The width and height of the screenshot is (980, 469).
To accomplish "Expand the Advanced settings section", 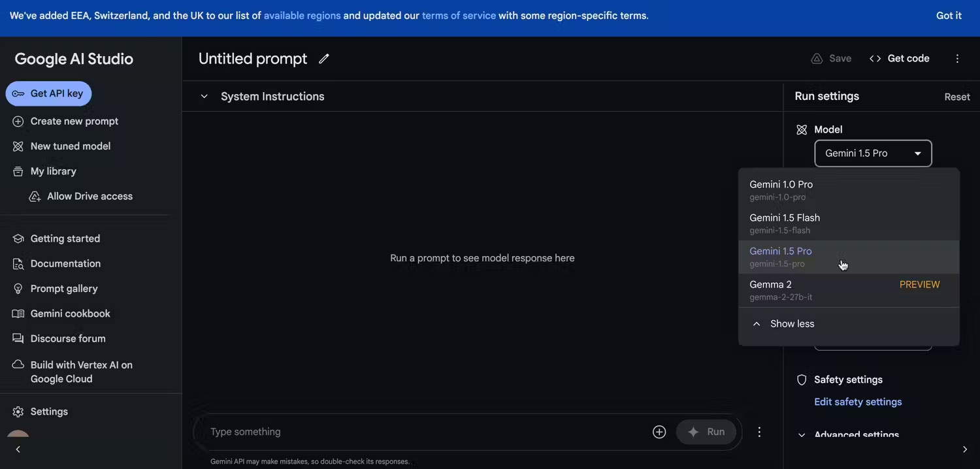I will (856, 434).
